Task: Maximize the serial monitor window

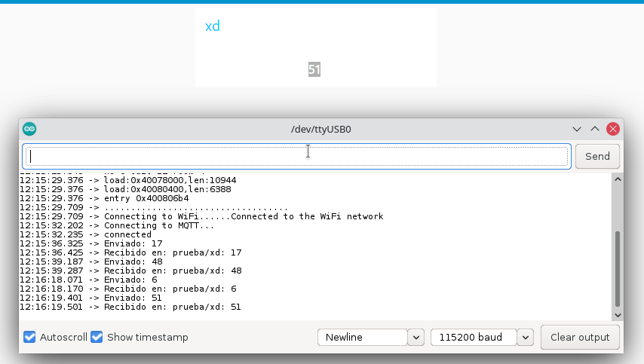Action: point(595,129)
